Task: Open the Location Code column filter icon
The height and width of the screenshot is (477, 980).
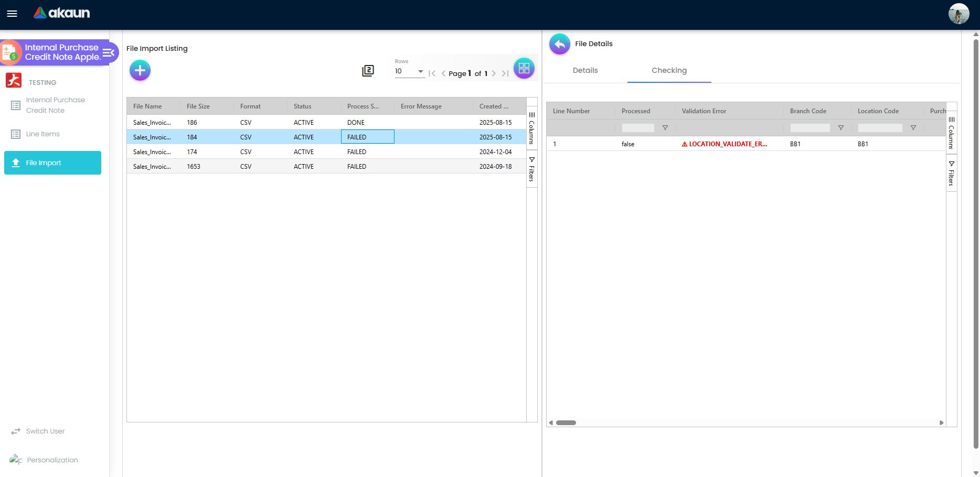Action: (x=913, y=128)
